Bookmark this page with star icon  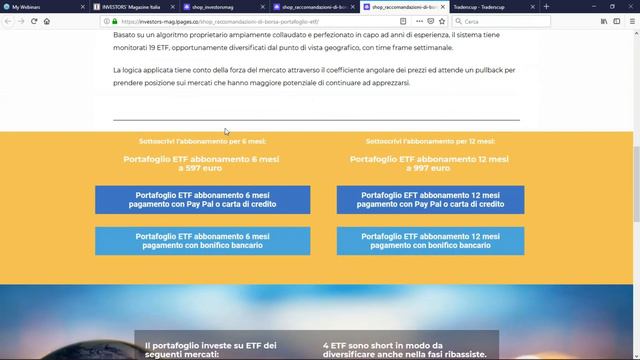pyautogui.click(x=442, y=21)
